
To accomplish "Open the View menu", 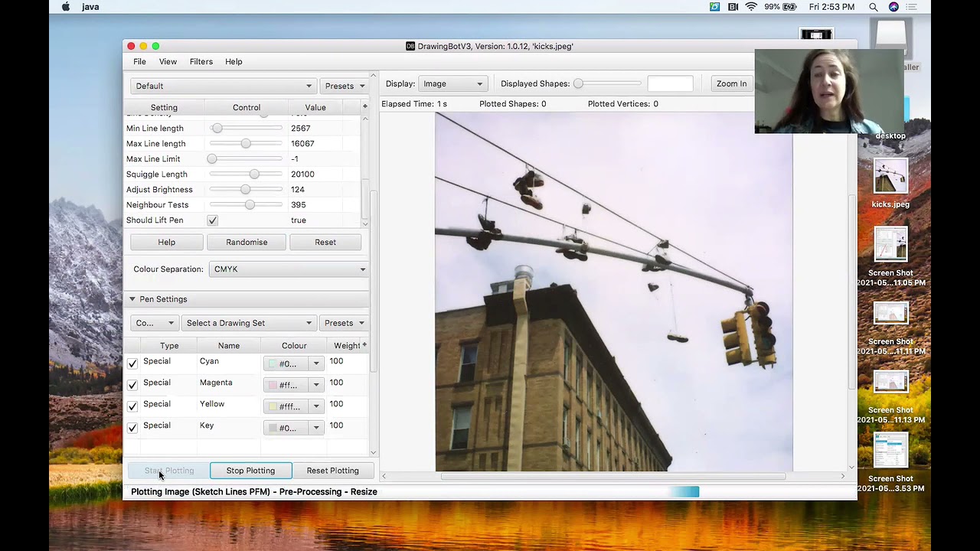I will tap(168, 61).
